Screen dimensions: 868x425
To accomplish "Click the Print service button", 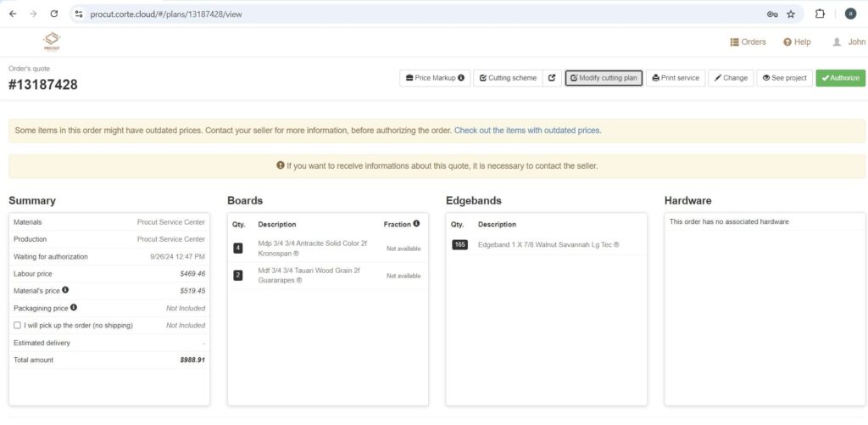I will click(x=675, y=78).
